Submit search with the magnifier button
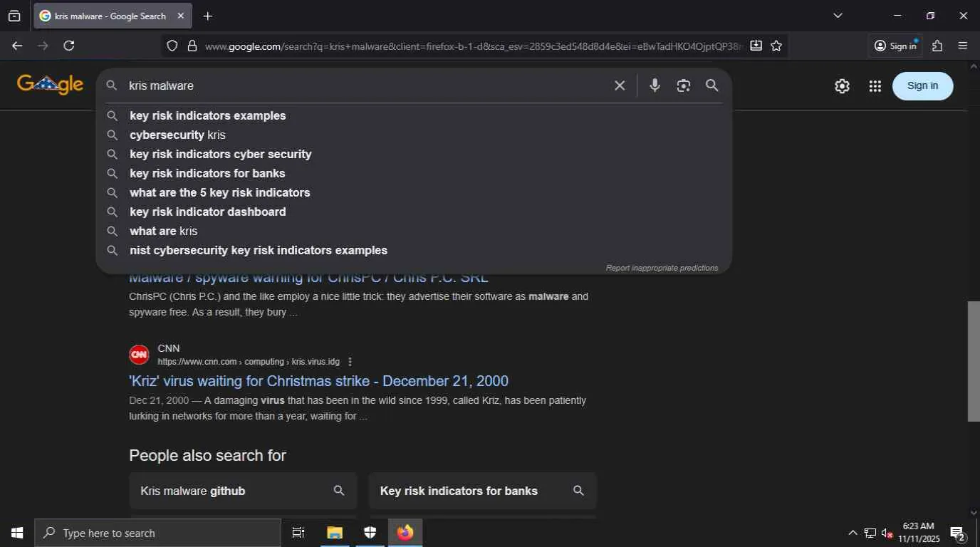This screenshot has height=547, width=980. point(711,85)
